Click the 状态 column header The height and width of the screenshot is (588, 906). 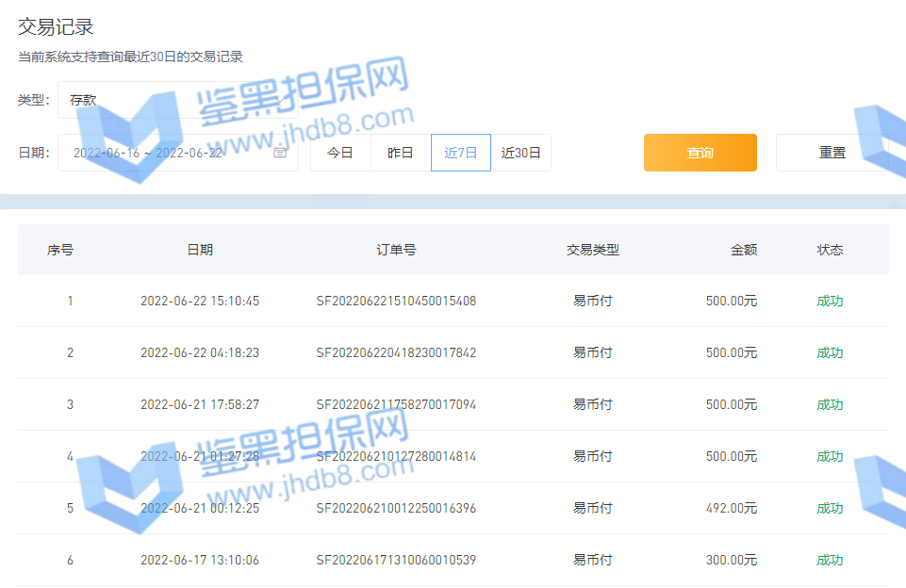pyautogui.click(x=830, y=250)
